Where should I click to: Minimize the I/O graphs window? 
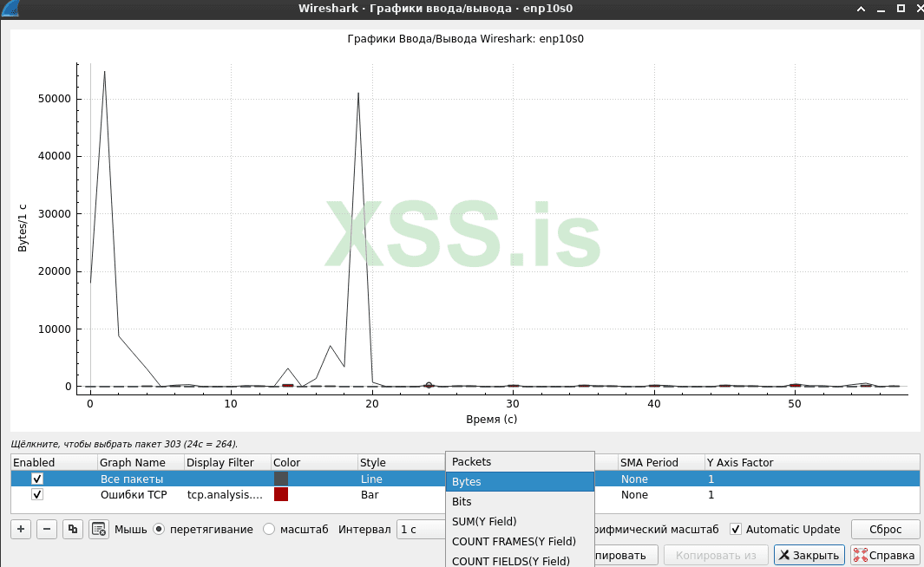pyautogui.click(x=881, y=9)
